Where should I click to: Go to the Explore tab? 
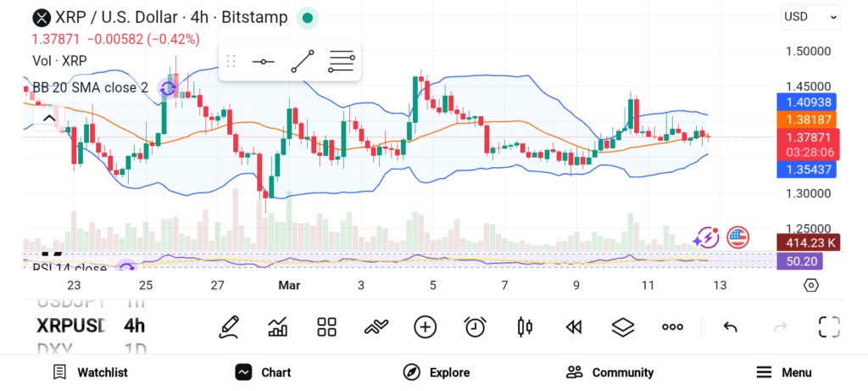pos(437,372)
